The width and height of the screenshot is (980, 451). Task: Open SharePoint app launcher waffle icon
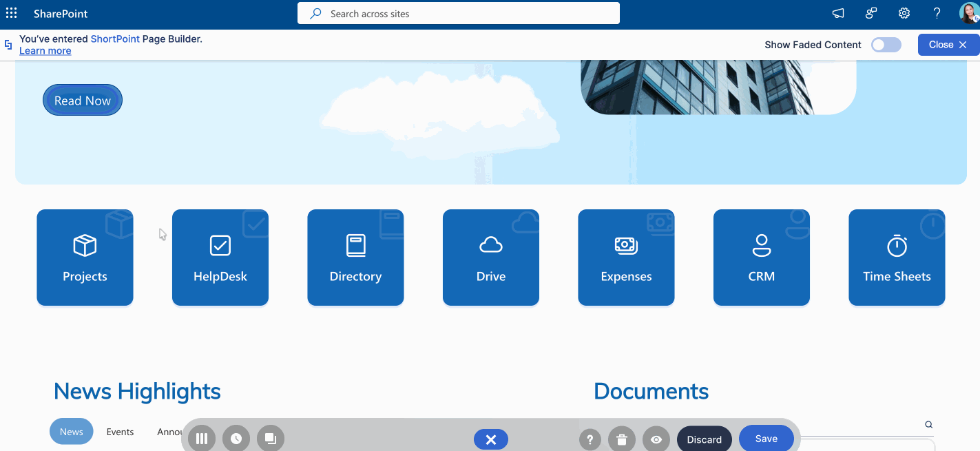pyautogui.click(x=11, y=13)
